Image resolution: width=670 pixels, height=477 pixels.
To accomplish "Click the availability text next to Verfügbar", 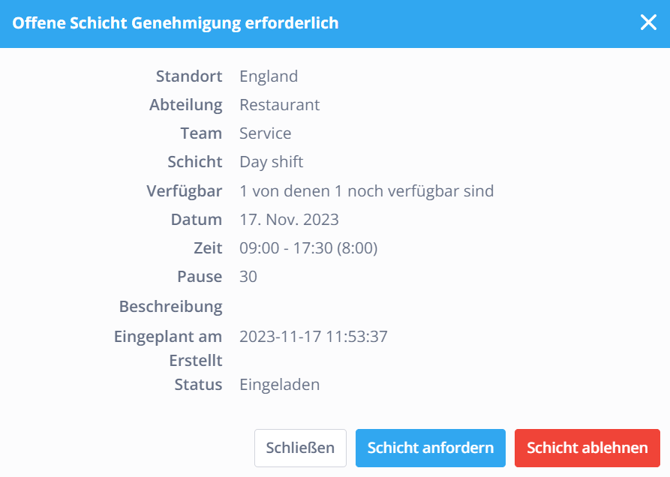I will click(366, 191).
